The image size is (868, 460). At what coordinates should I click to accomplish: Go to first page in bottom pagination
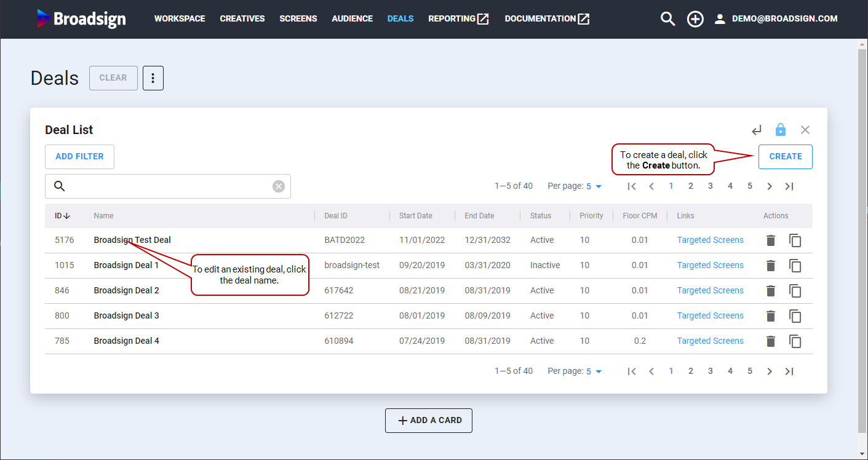[x=632, y=371]
